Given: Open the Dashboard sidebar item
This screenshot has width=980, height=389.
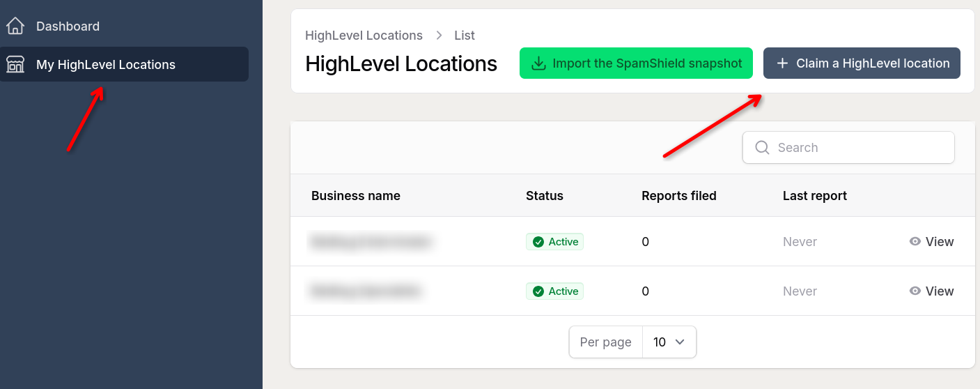Looking at the screenshot, I should 124,26.
